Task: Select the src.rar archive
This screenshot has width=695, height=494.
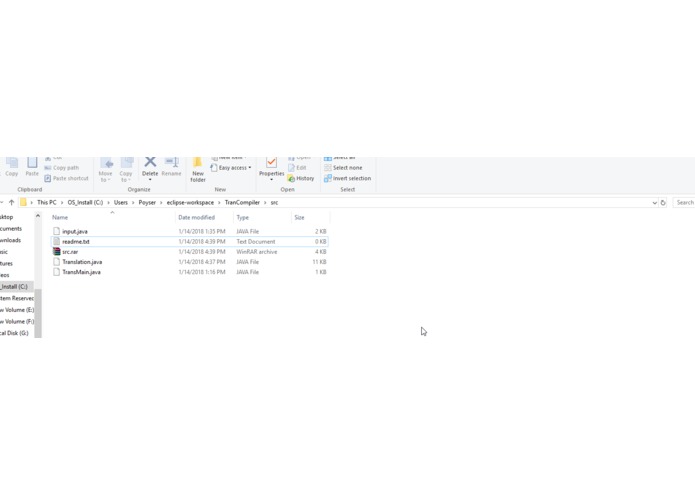Action: click(x=190, y=252)
